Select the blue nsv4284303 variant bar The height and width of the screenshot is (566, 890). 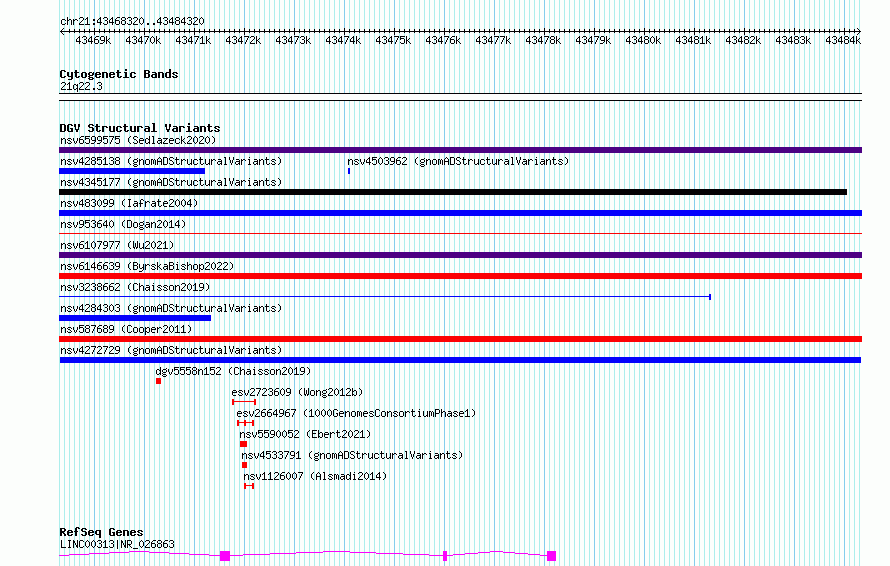tap(135, 318)
